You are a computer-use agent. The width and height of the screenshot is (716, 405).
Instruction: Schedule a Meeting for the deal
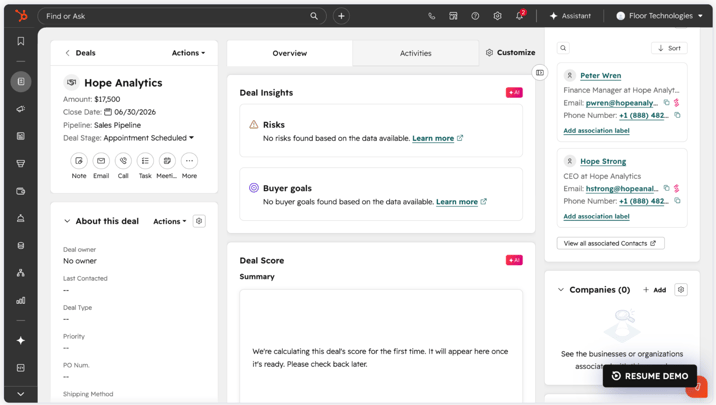pos(167,161)
